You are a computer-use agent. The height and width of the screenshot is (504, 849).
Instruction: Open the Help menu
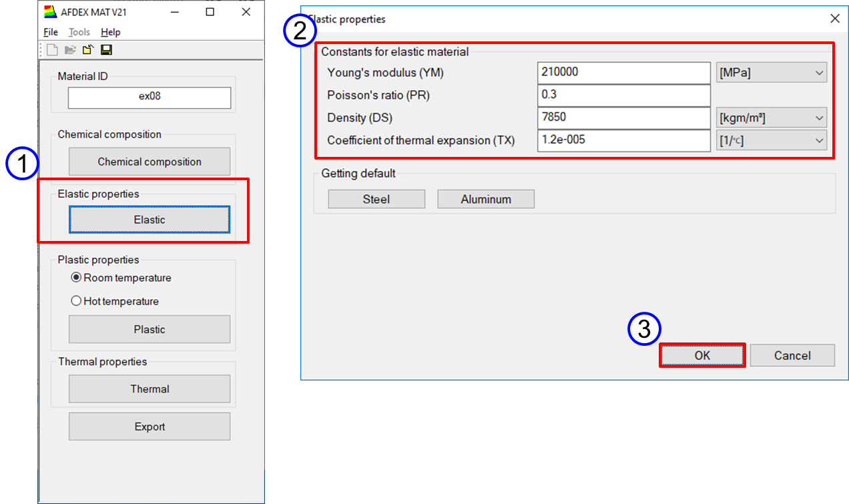coord(111,32)
